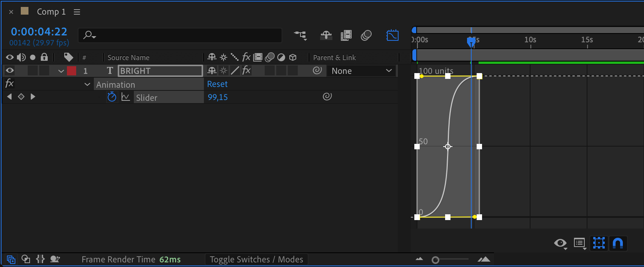
Task: Select the Comp 1 tab
Action: [51, 12]
